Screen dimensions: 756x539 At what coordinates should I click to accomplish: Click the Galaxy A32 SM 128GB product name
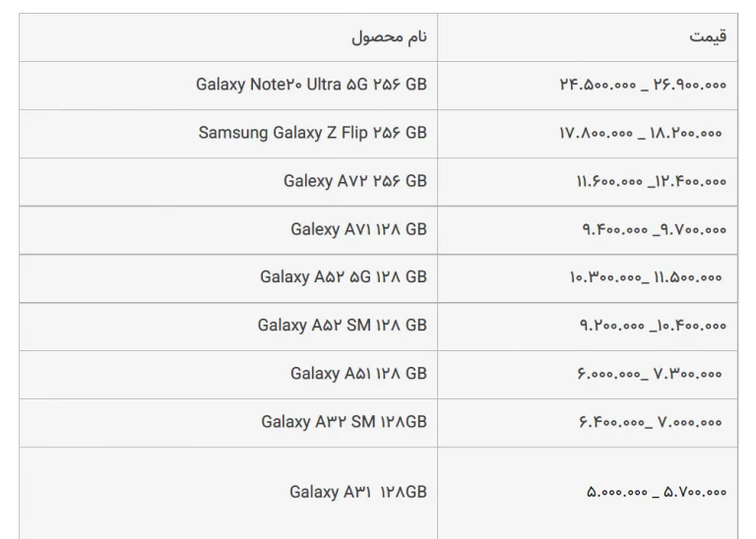click(345, 422)
